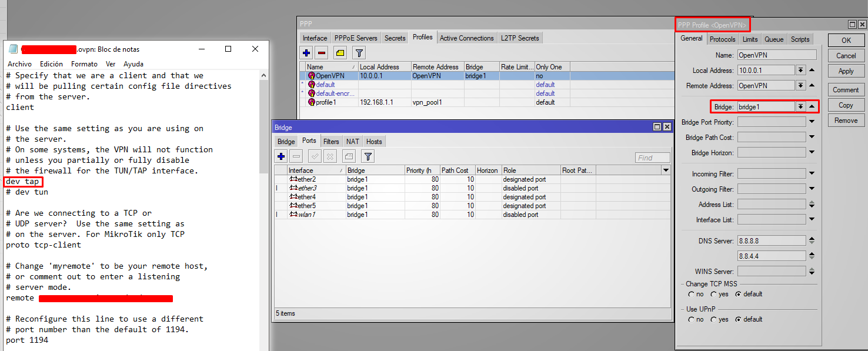This screenshot has height=351, width=868.
Task: Expand the Incoming Filter field
Action: 812,174
